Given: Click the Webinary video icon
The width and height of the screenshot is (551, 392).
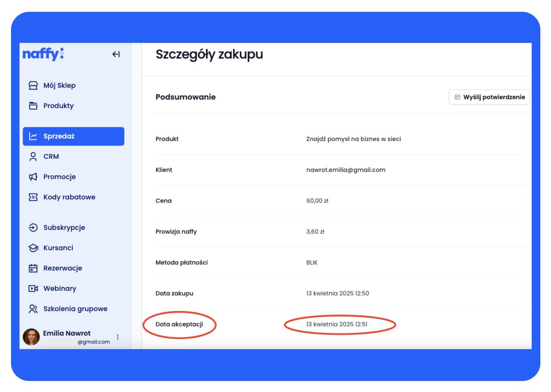Looking at the screenshot, I should click(x=33, y=289).
